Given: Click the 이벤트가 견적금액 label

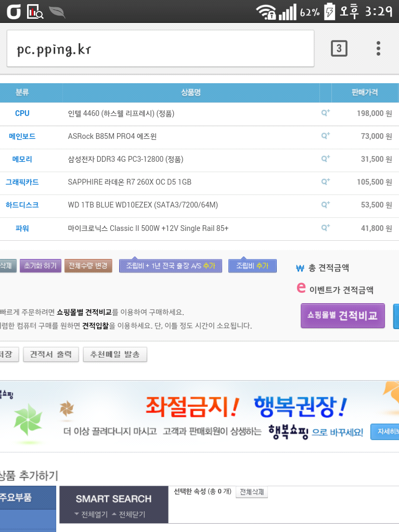Looking at the screenshot, I should pyautogui.click(x=341, y=290).
